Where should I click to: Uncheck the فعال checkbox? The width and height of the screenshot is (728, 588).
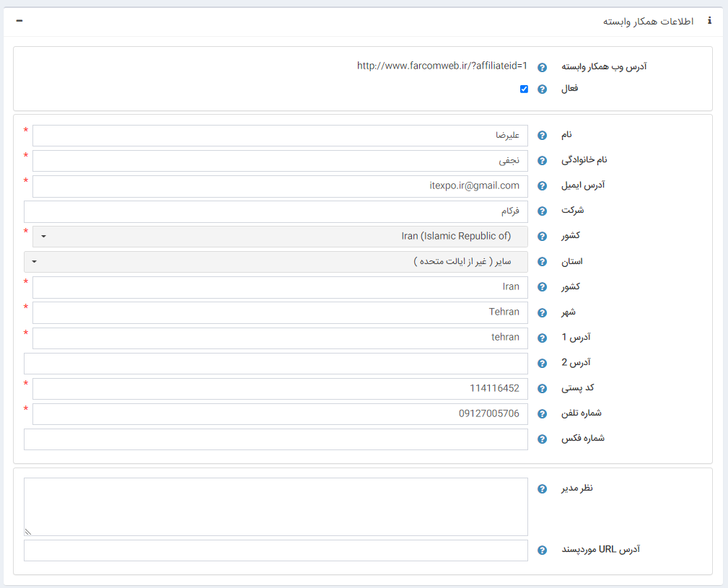coord(524,89)
